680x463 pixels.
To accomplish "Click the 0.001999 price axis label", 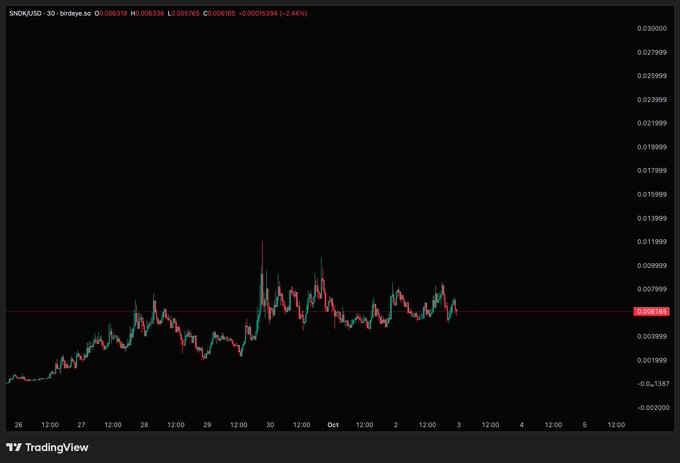I will click(x=652, y=360).
